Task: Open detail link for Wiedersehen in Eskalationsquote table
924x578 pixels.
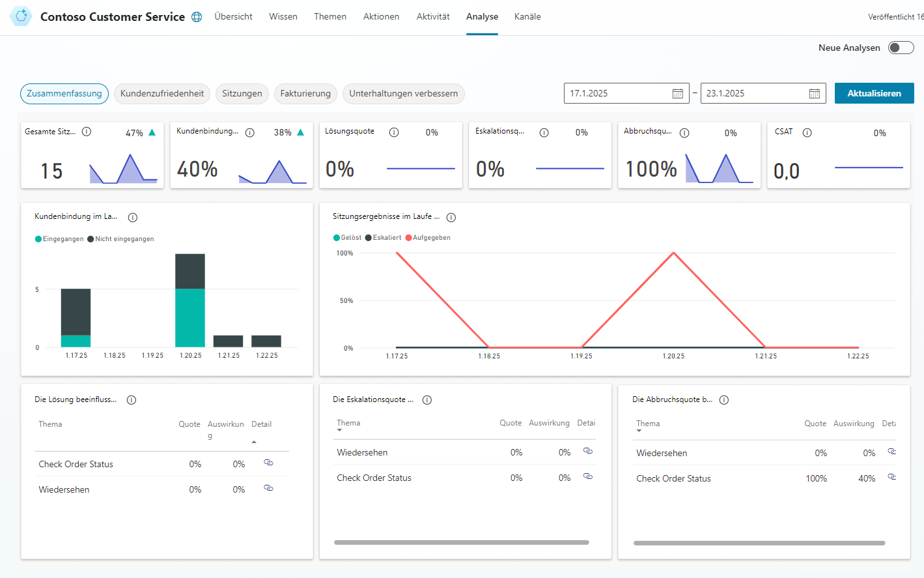Action: coord(588,451)
